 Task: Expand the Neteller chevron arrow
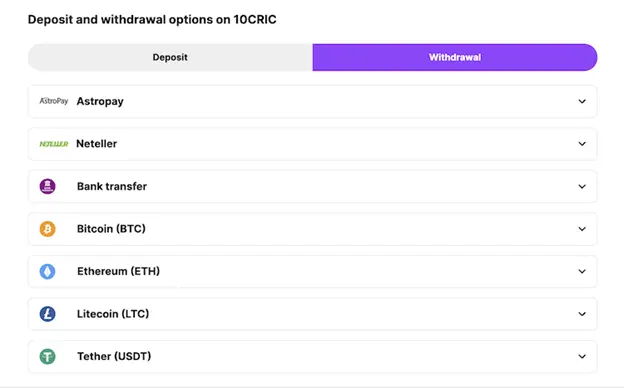click(x=582, y=144)
